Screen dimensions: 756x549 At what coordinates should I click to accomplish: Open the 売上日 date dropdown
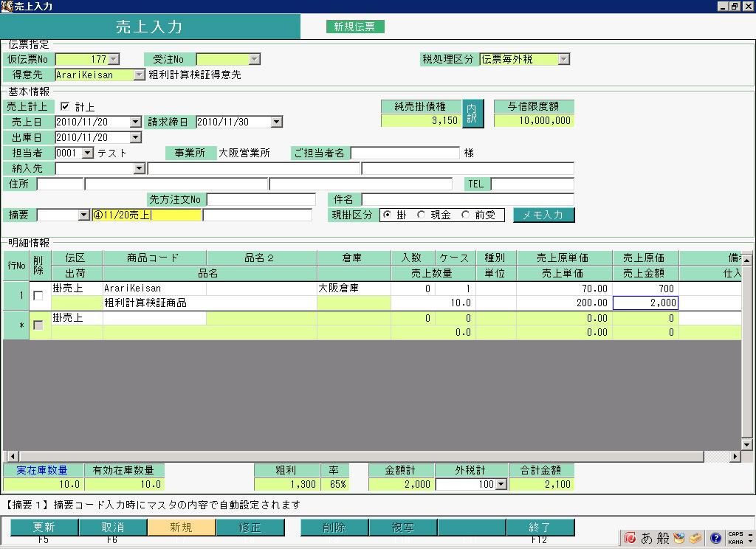point(136,122)
